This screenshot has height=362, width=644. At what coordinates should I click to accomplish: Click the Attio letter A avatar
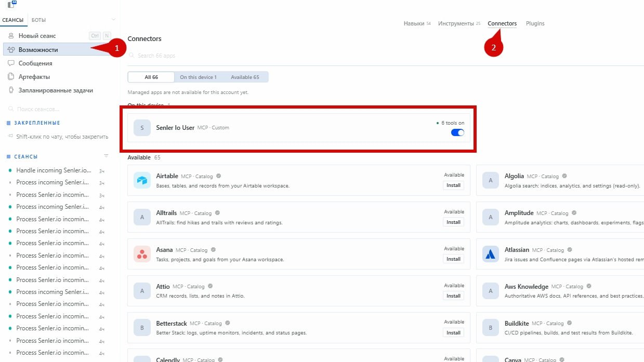(x=142, y=291)
